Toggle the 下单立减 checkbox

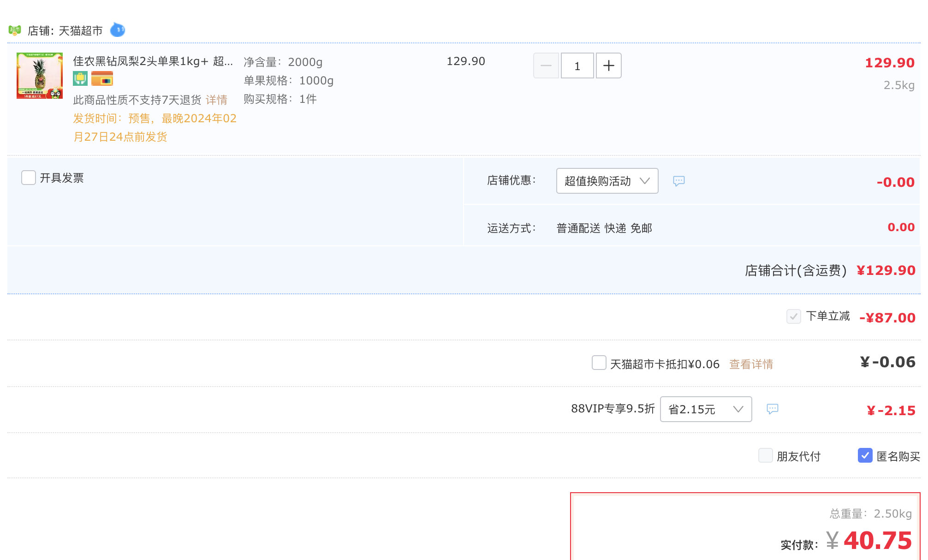point(794,316)
